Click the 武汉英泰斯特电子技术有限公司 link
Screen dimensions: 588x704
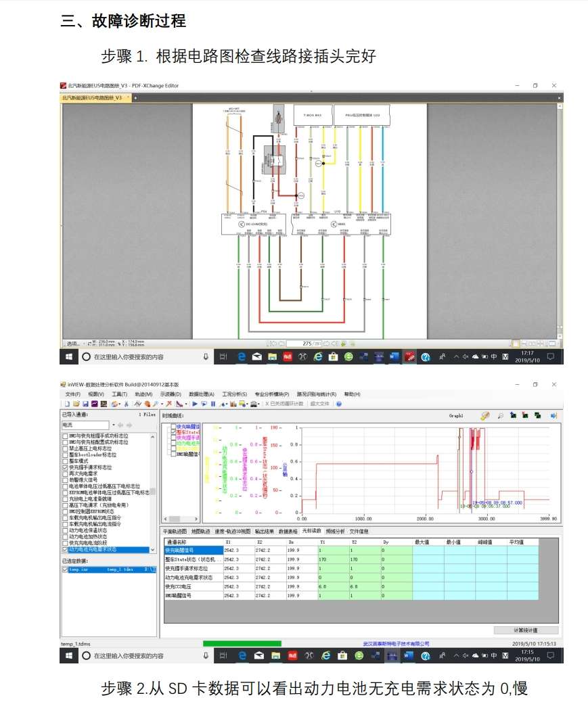(397, 644)
